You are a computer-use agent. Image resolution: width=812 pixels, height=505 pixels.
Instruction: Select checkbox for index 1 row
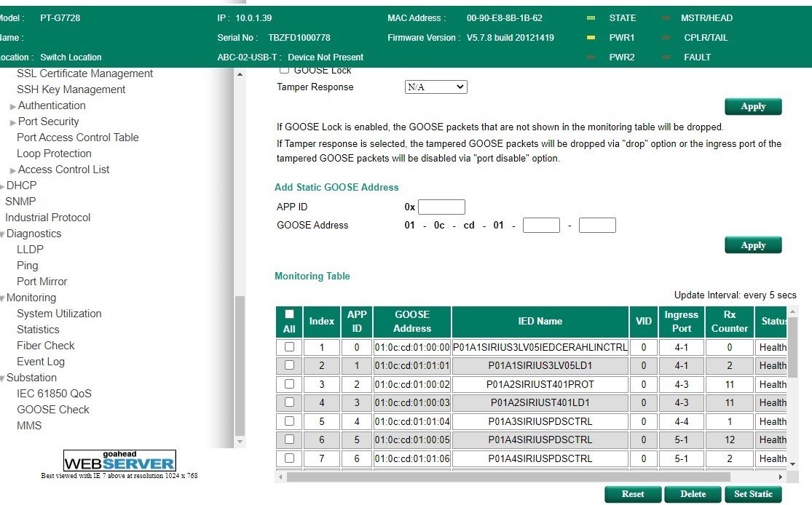289,347
